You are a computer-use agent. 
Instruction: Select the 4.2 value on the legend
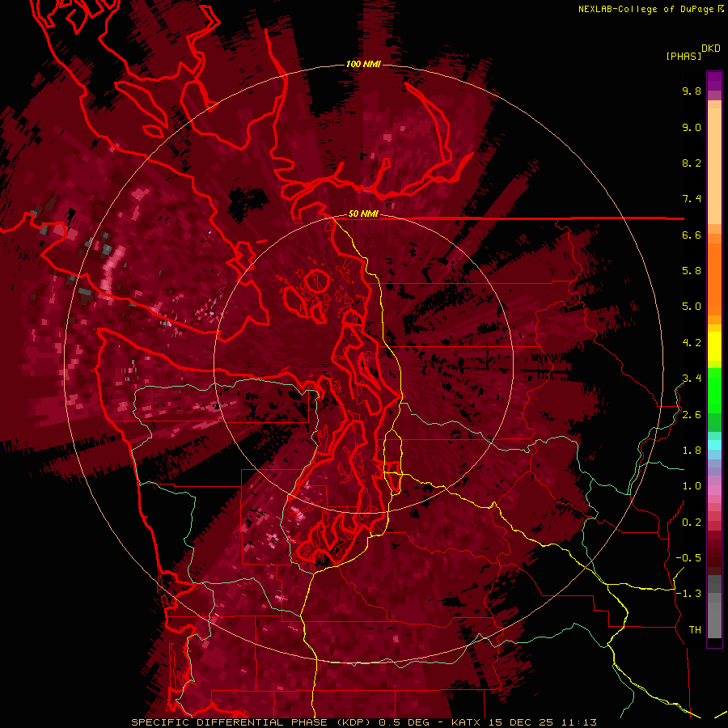coord(692,343)
